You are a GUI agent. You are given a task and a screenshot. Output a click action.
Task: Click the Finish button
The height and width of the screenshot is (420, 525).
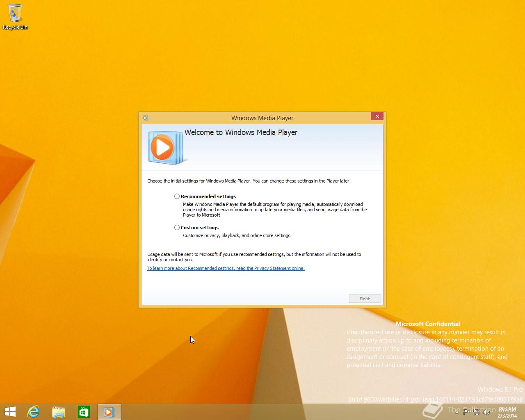pyautogui.click(x=365, y=299)
